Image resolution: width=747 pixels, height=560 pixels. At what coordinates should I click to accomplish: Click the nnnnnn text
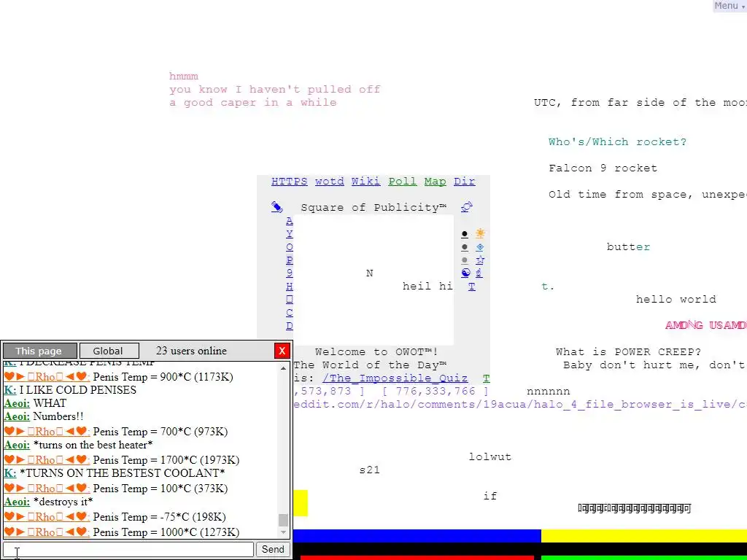[548, 392]
